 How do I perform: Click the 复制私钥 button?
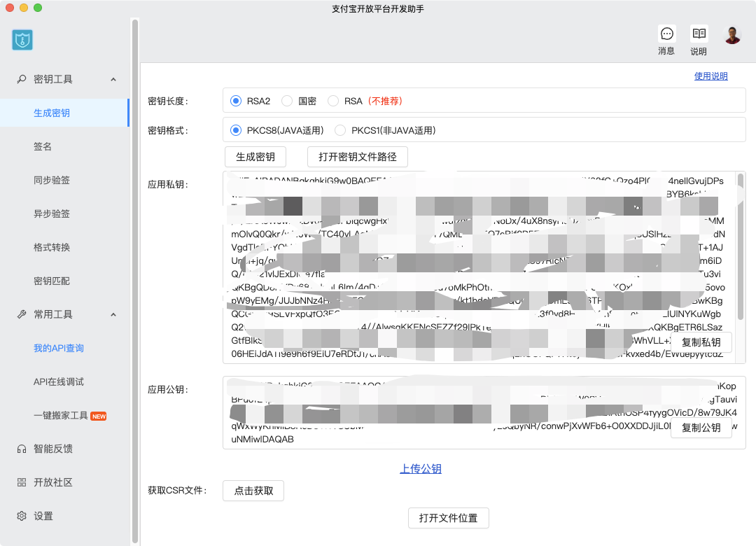click(x=701, y=342)
